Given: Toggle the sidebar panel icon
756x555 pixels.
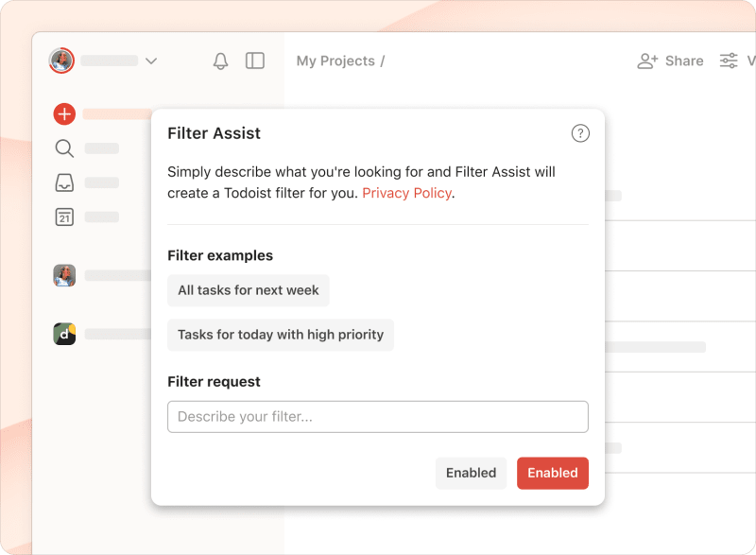Looking at the screenshot, I should pos(254,60).
